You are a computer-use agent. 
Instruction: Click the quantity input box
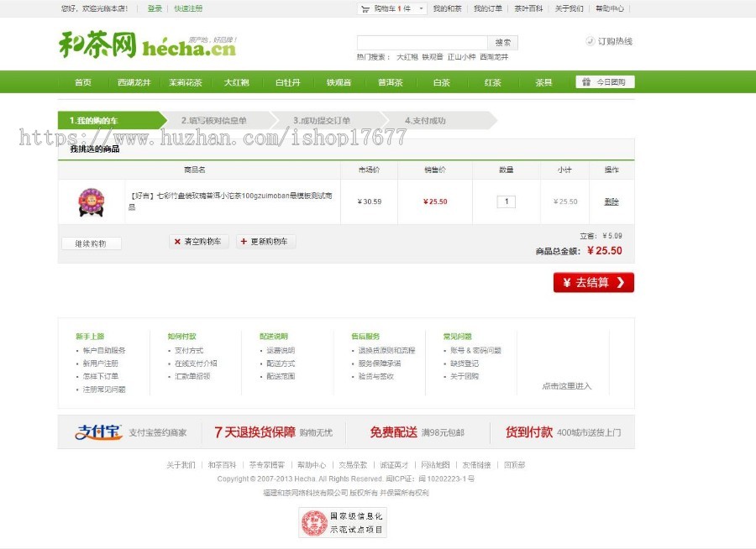coord(507,201)
